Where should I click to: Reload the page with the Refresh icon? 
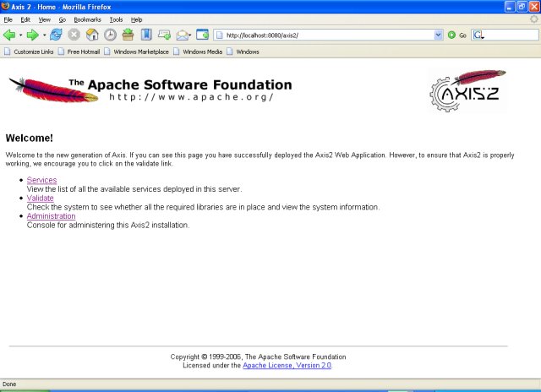click(56, 35)
